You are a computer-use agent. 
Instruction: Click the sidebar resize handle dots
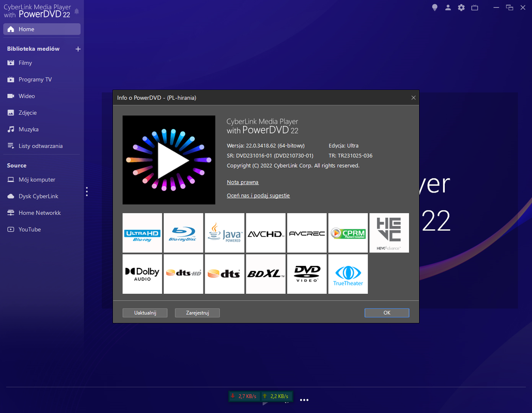[x=87, y=192]
